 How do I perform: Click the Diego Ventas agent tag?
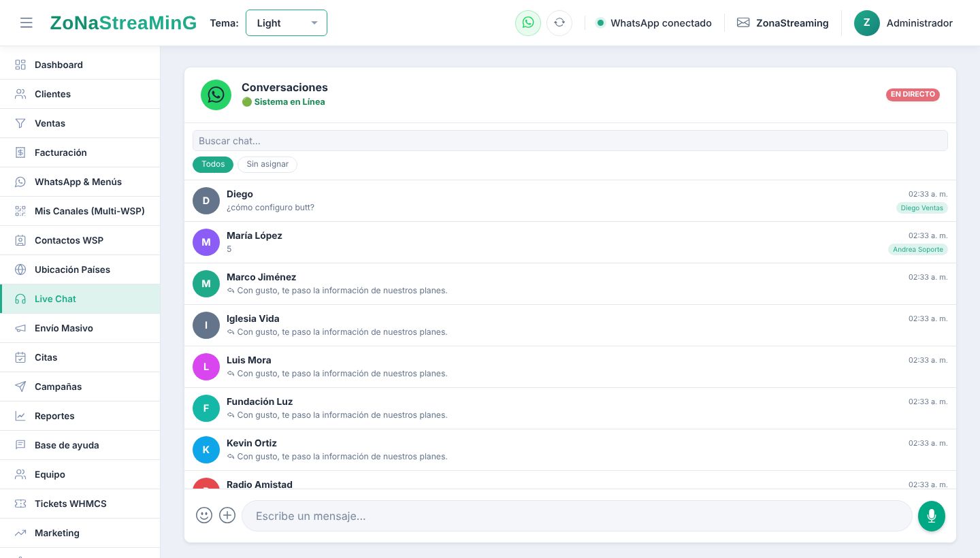922,208
